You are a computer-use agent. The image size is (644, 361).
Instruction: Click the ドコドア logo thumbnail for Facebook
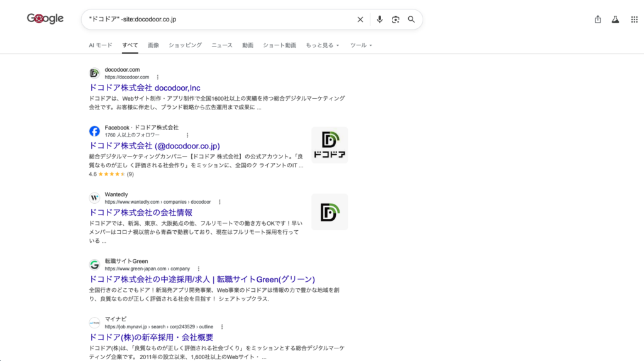point(330,145)
